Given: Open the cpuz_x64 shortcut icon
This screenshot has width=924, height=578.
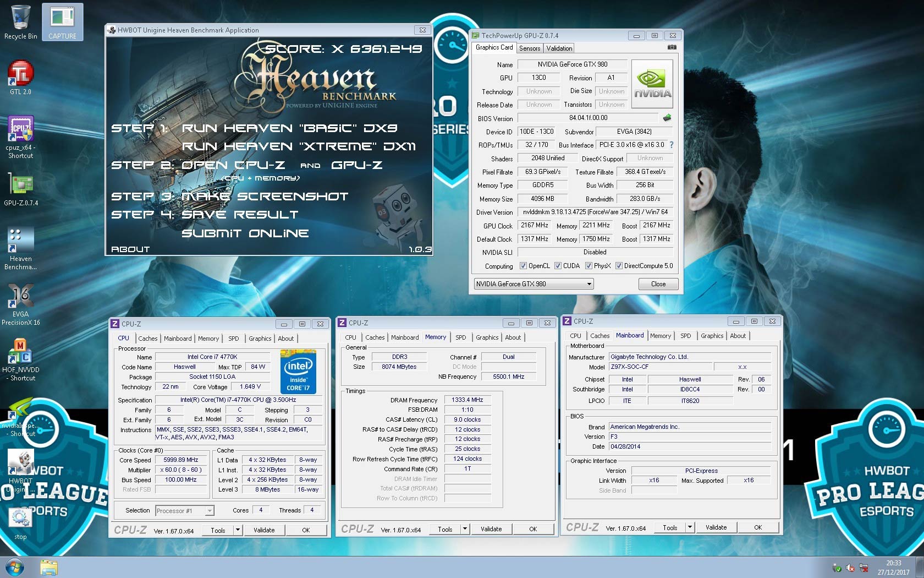Looking at the screenshot, I should click(20, 137).
